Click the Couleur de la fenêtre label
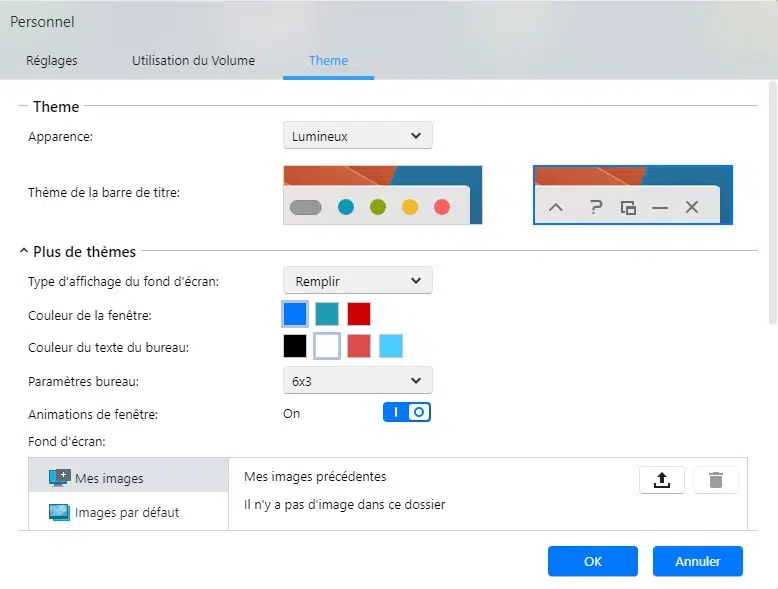The height and width of the screenshot is (589, 778). [x=90, y=315]
